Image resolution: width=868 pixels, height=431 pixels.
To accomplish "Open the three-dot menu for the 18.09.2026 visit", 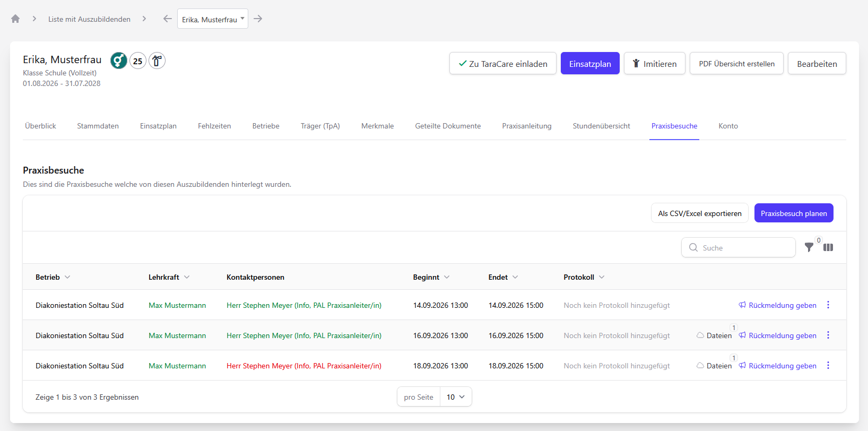I will click(828, 365).
